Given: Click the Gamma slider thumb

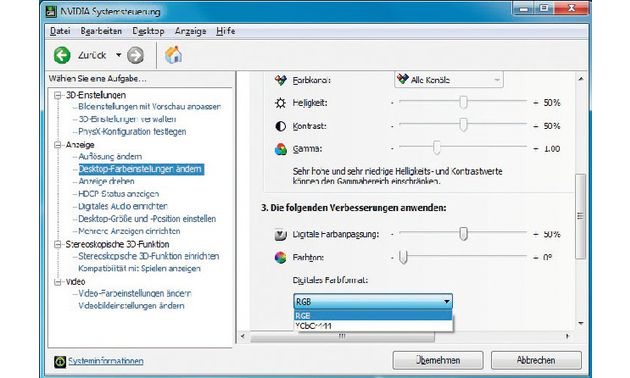Looking at the screenshot, I should pos(436,147).
